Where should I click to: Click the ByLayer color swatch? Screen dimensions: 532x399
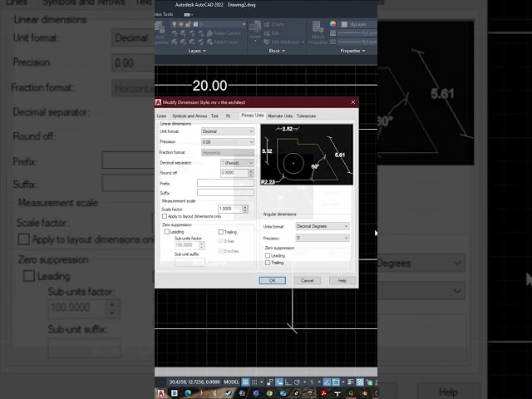click(344, 24)
